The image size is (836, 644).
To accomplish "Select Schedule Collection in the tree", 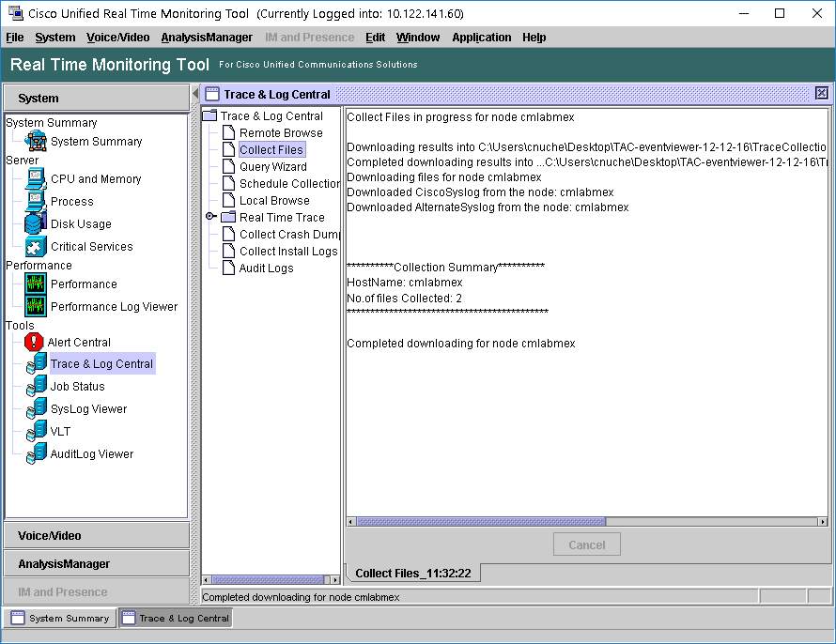I will (289, 183).
